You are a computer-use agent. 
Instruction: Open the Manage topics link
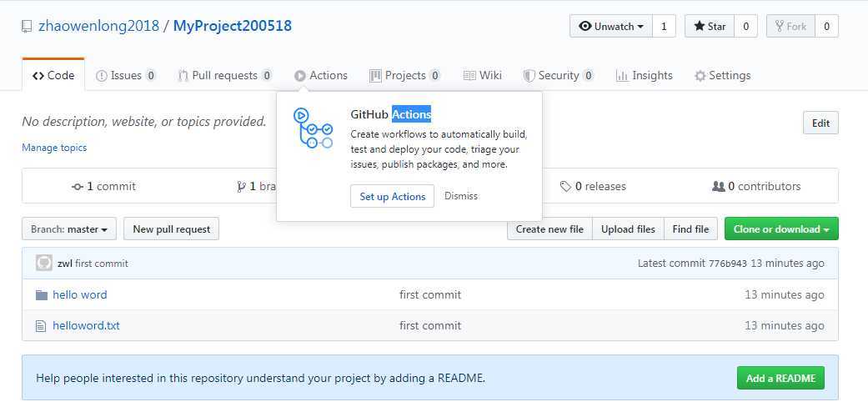pos(54,148)
